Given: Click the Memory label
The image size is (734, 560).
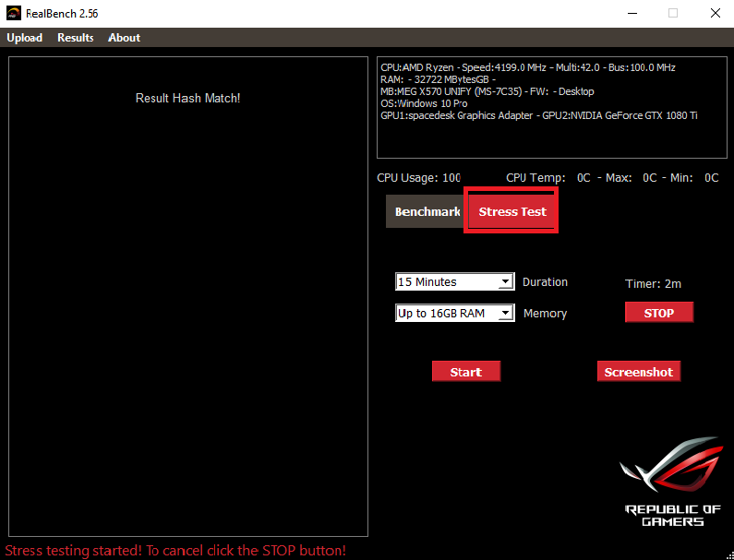Looking at the screenshot, I should click(x=545, y=314).
